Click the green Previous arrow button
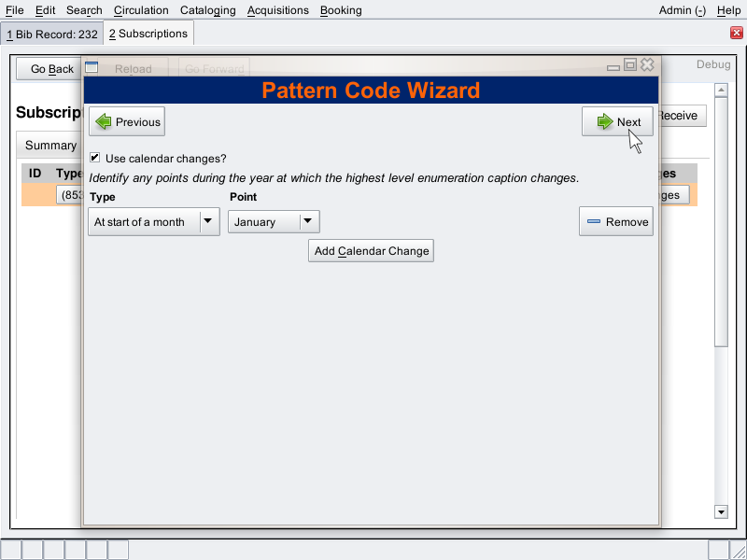This screenshot has height=560, width=747. pyautogui.click(x=127, y=121)
